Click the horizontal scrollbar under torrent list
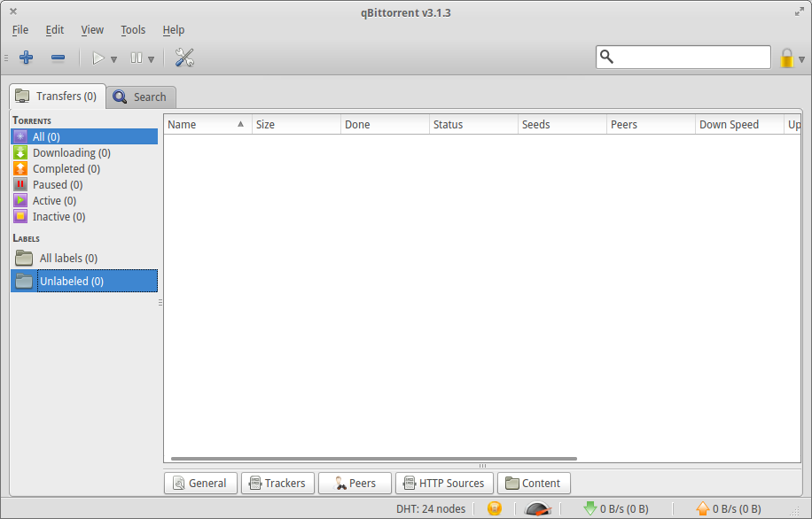 [374, 459]
